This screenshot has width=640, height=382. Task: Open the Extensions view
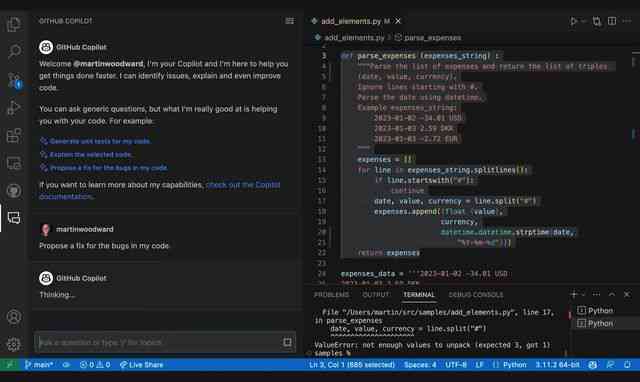pos(14,135)
